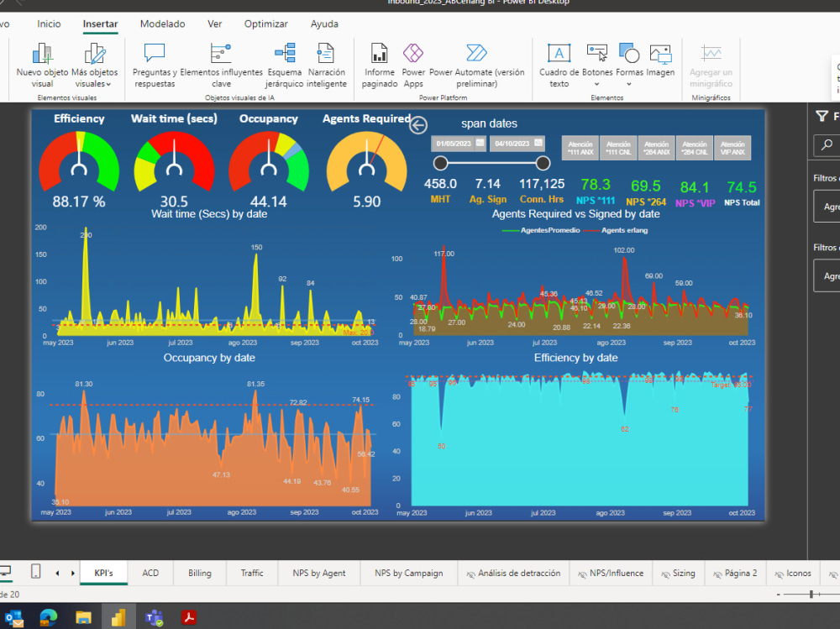Insert a Nuevo objeto visual
Screen dimensions: 840x629
pyautogui.click(x=41, y=67)
